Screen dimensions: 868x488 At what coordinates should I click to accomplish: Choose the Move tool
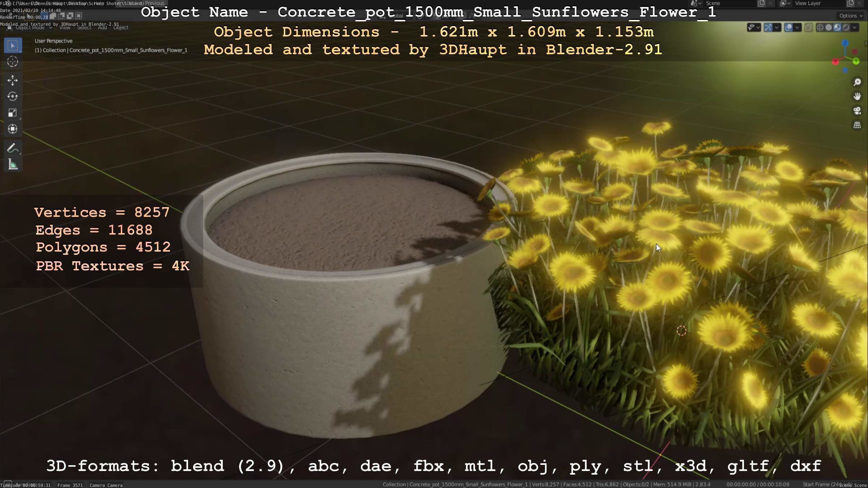13,80
